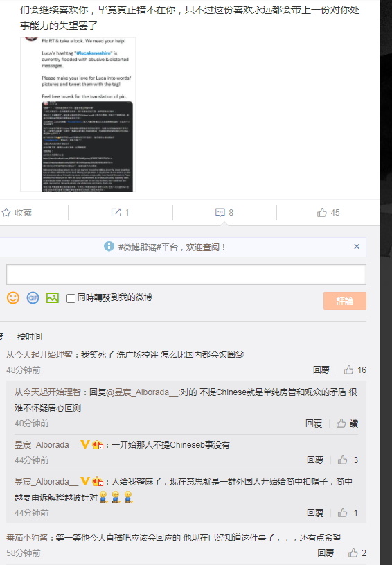This screenshot has height=565, width=392.
Task: Reply to the 48分钟前 comment
Action: tap(321, 370)
